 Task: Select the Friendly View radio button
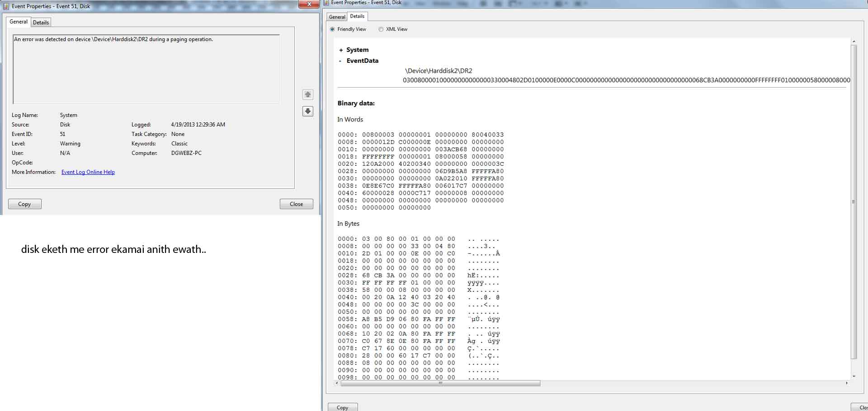[x=333, y=29]
